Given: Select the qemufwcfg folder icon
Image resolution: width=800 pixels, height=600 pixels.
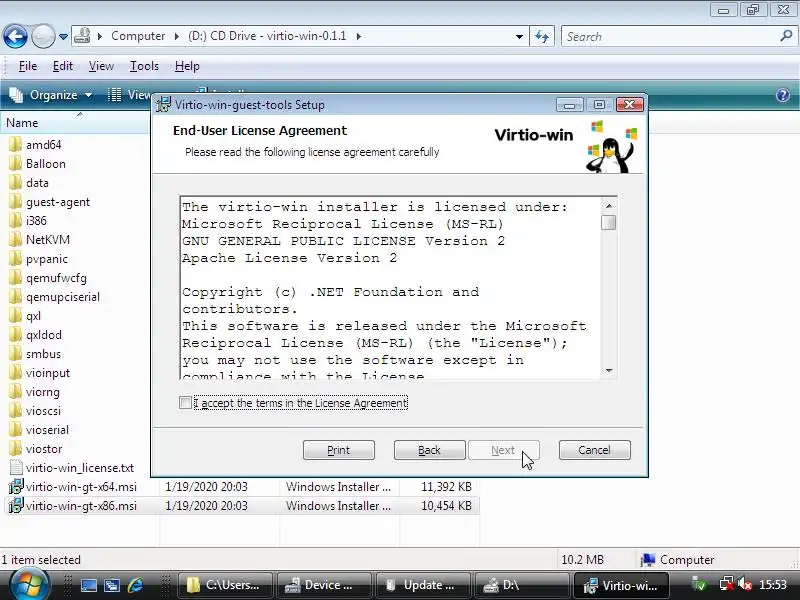Looking at the screenshot, I should [x=16, y=278].
